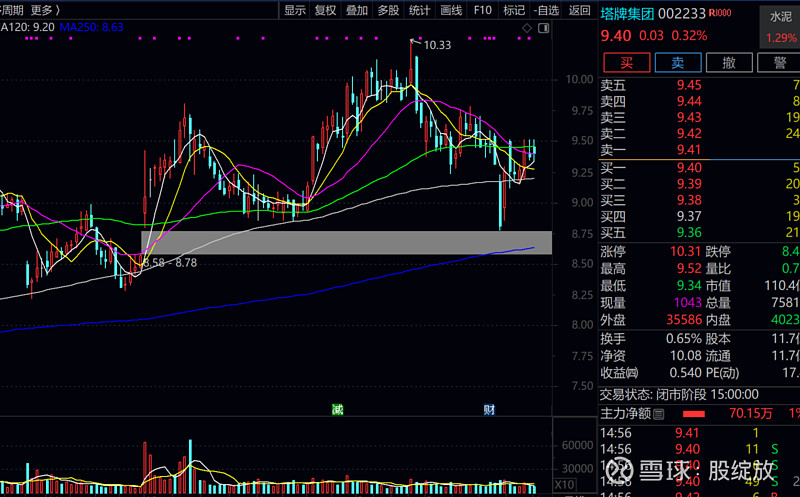Click the 最低 value 9.34

[689, 285]
